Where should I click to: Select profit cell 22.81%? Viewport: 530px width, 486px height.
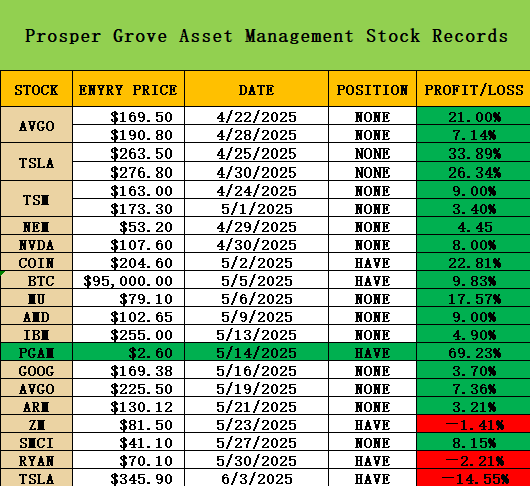[474, 262]
